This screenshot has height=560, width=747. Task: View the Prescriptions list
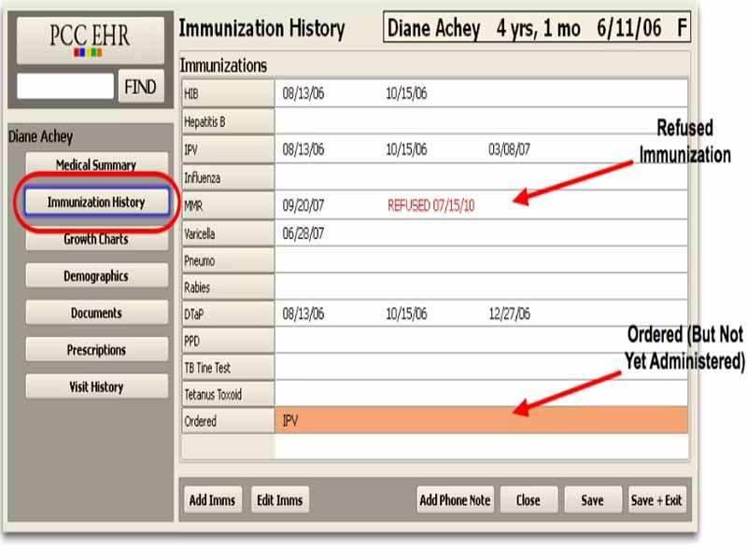pos(96,350)
